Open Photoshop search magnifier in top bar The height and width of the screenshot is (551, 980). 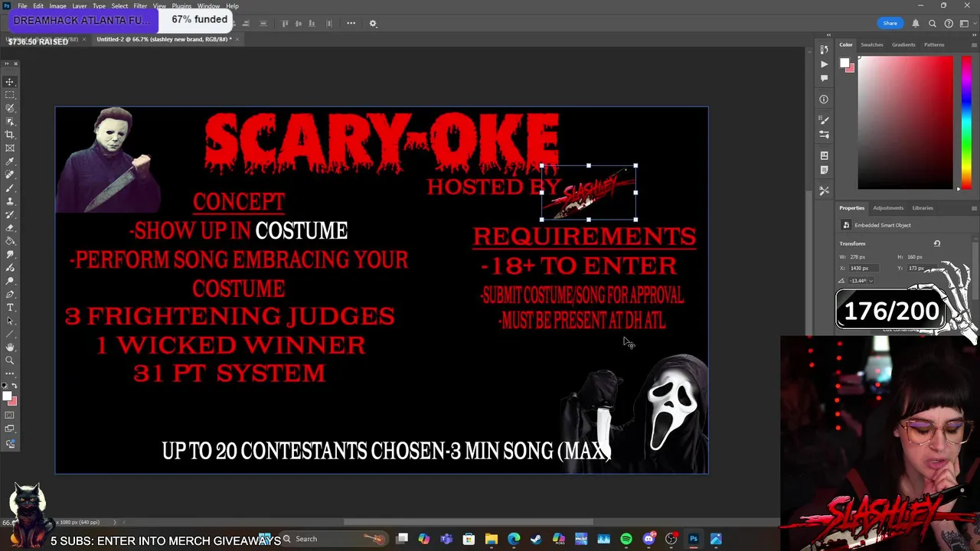[x=933, y=24]
